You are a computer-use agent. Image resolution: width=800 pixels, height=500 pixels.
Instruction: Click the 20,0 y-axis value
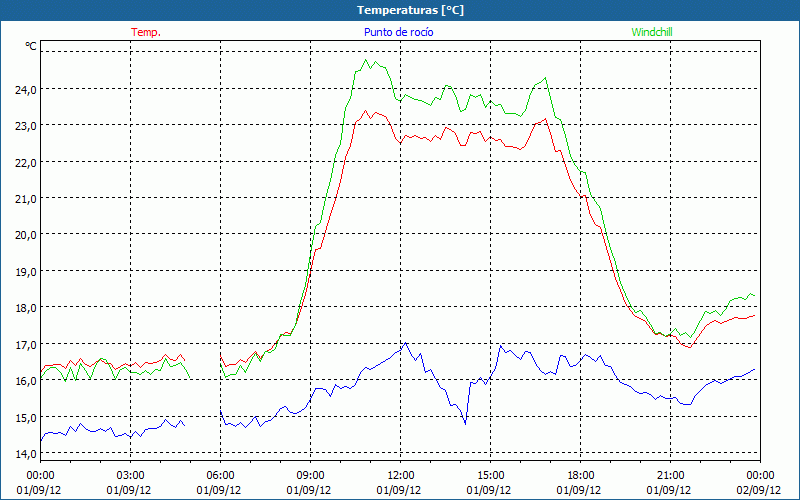click(x=26, y=235)
